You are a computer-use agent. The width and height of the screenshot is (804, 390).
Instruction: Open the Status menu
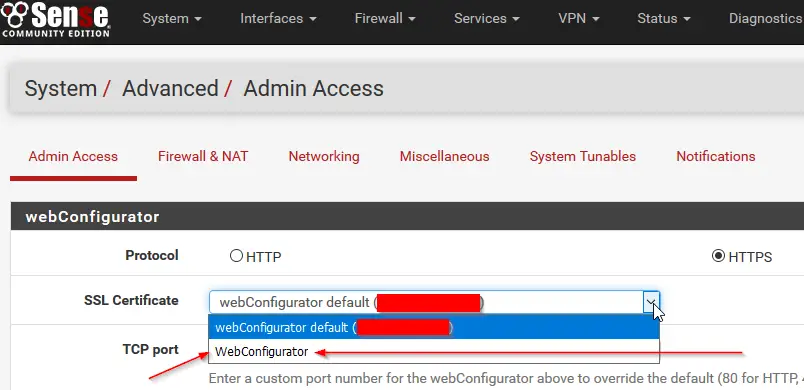tap(664, 19)
